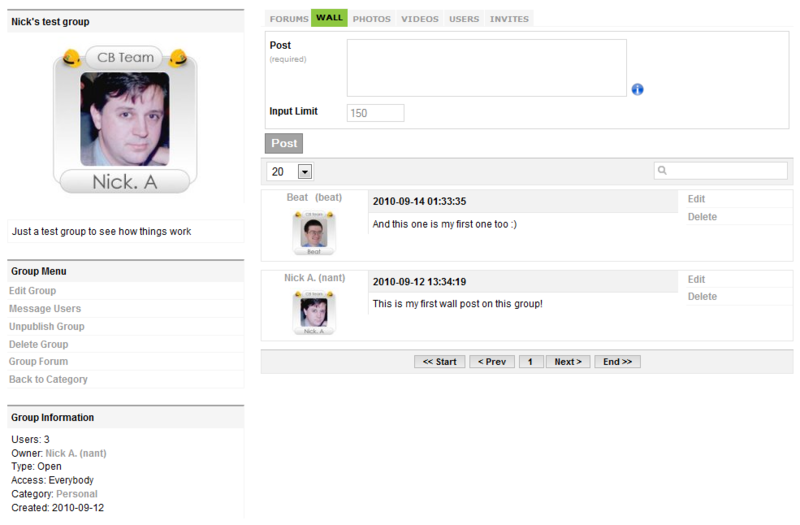Viewport: 800px width, 525px height.
Task: Open the Photos tab
Action: [x=371, y=19]
